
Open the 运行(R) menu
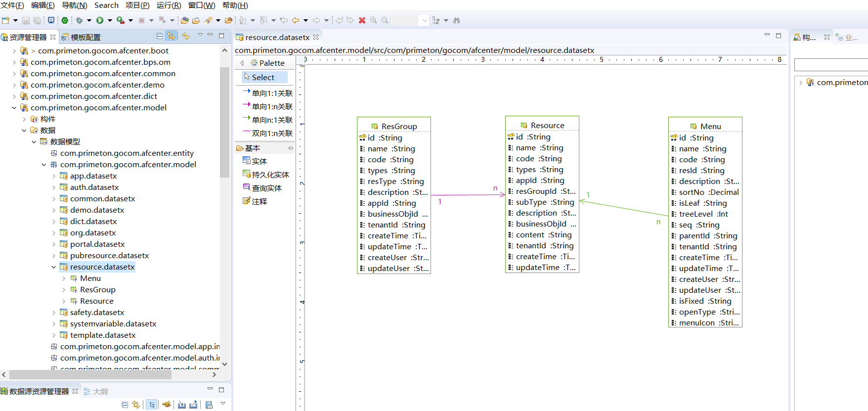click(x=169, y=5)
